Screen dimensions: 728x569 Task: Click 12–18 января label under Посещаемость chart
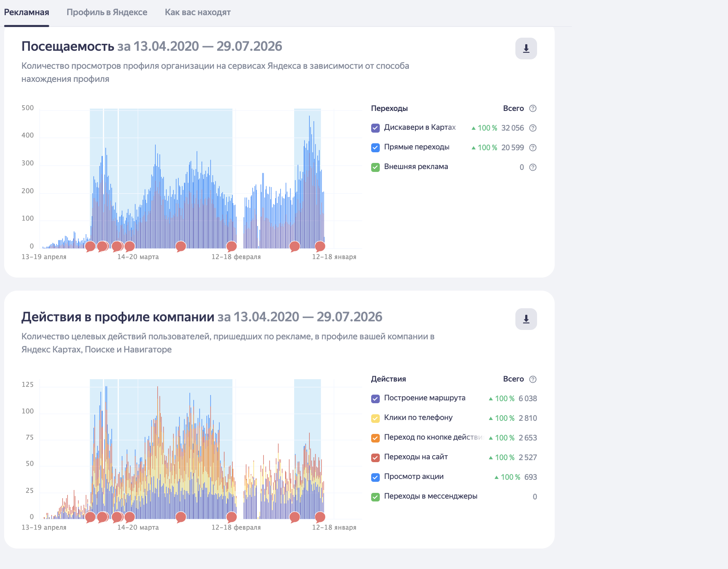pyautogui.click(x=334, y=257)
